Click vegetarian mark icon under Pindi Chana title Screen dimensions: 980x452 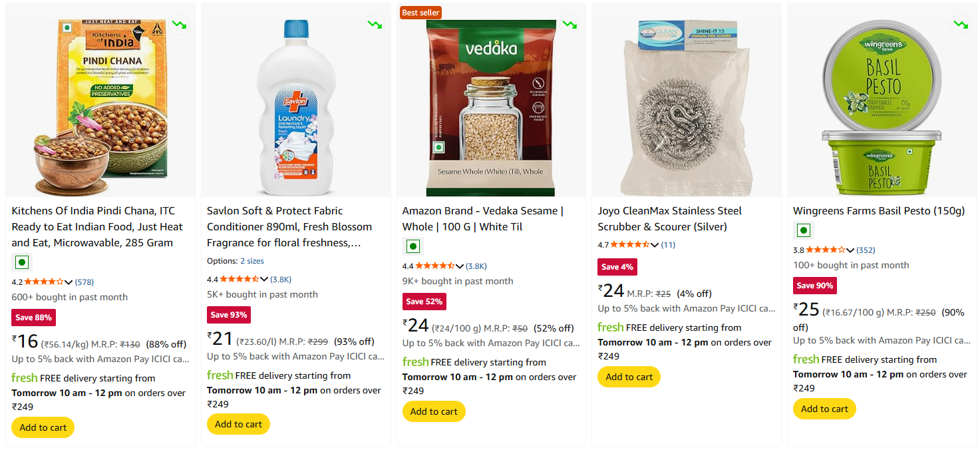(x=22, y=262)
